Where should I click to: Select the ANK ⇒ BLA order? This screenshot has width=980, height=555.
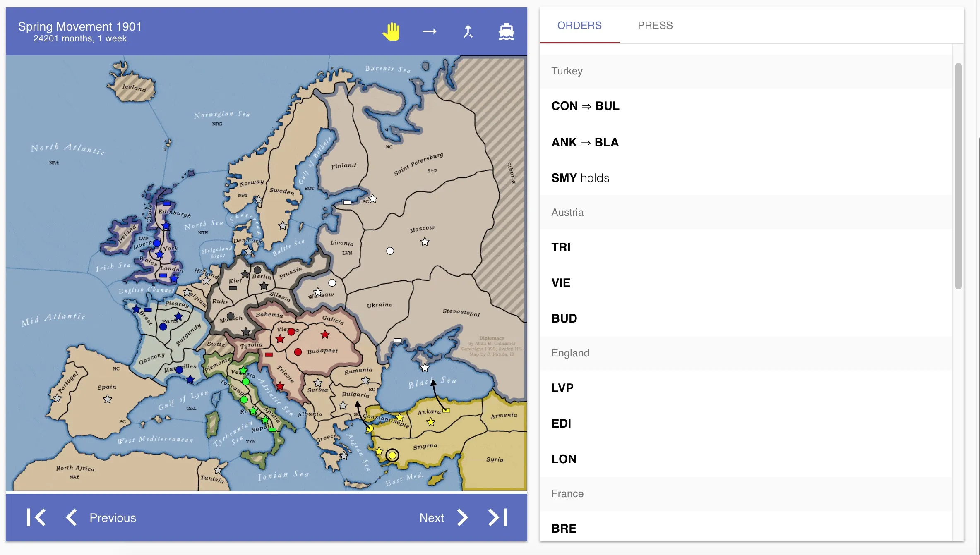[x=584, y=142]
